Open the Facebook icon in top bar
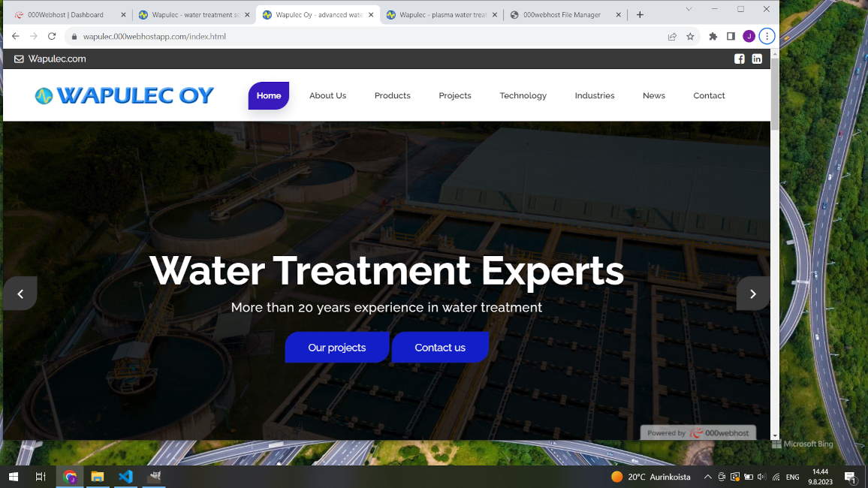The height and width of the screenshot is (488, 868). (739, 59)
